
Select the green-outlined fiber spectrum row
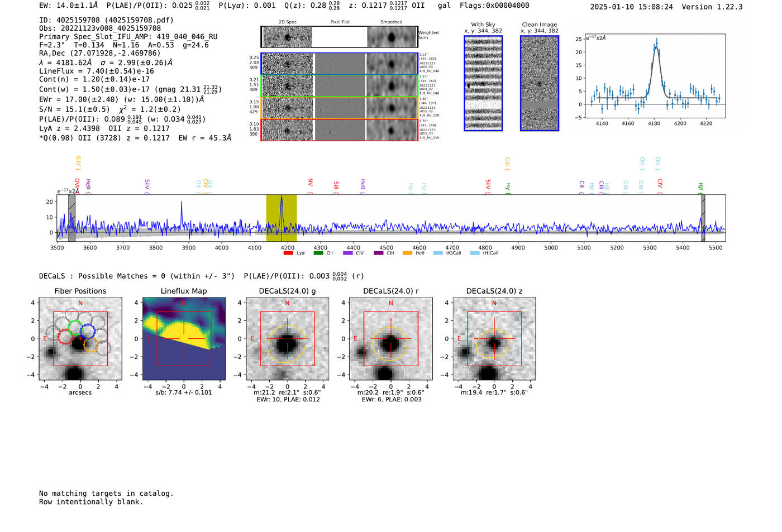(340, 86)
